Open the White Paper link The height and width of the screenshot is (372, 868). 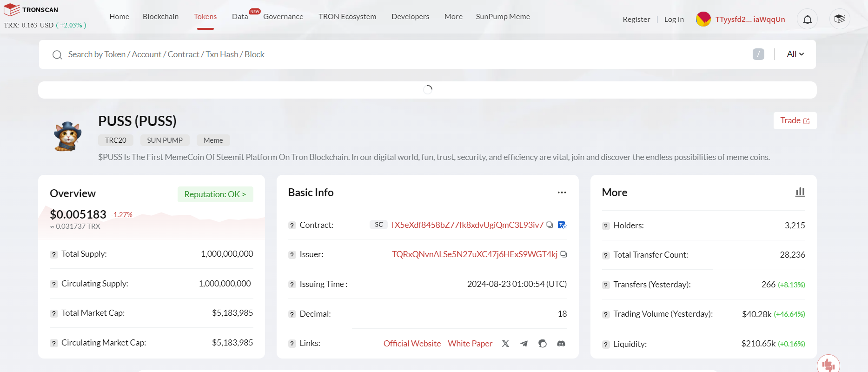tap(470, 344)
